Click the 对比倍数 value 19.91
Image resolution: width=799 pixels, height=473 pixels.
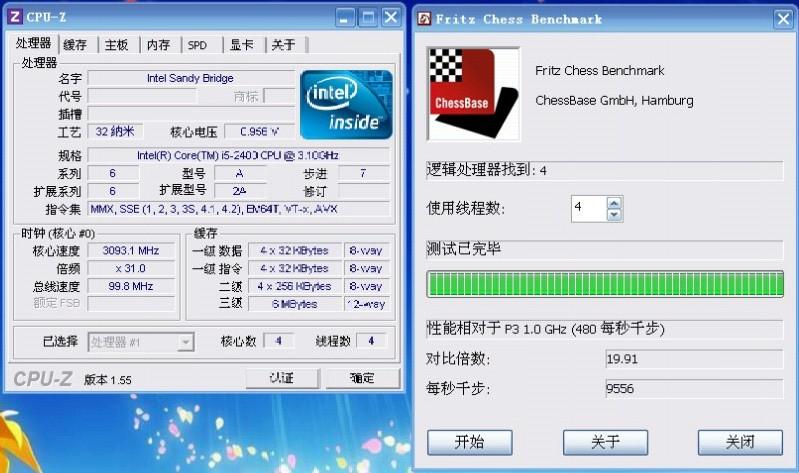coord(694,359)
